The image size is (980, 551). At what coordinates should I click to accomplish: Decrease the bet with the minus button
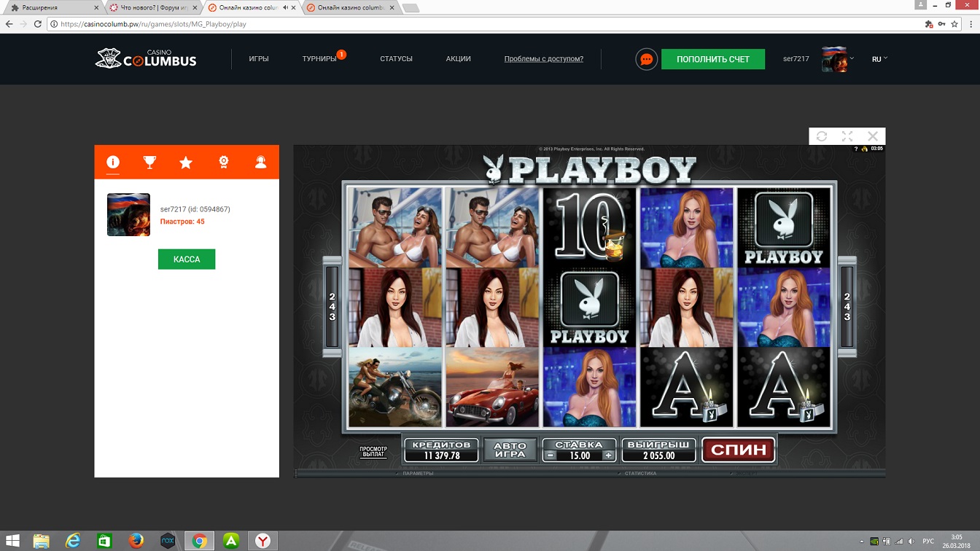551,456
